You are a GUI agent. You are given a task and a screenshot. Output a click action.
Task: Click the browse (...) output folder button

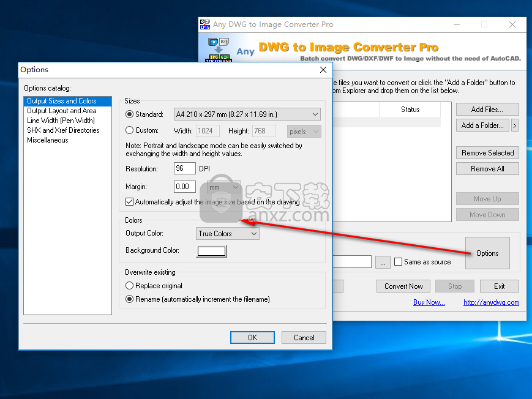tap(383, 262)
